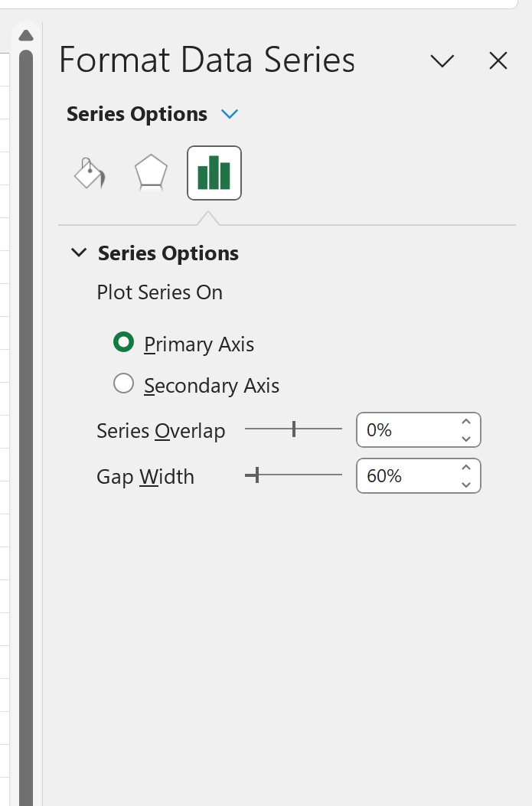Click the Gap Width percentage field
This screenshot has width=532, height=806.
pos(406,476)
